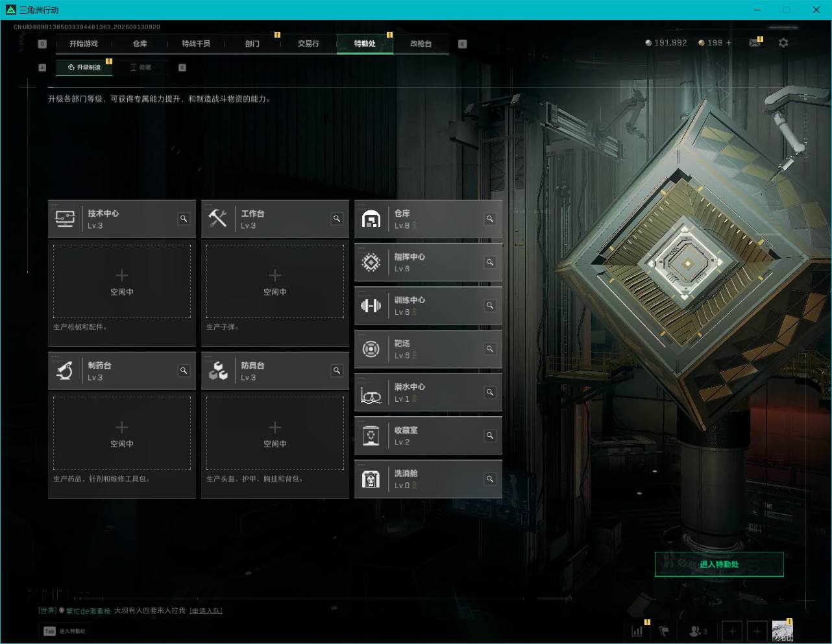Screen dimensions: 832x644
Task: Click the green 进入特勤处 button
Action: pyautogui.click(x=719, y=564)
